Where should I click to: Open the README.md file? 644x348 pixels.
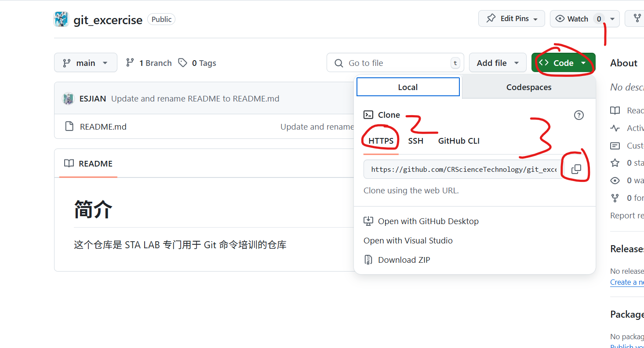(103, 127)
